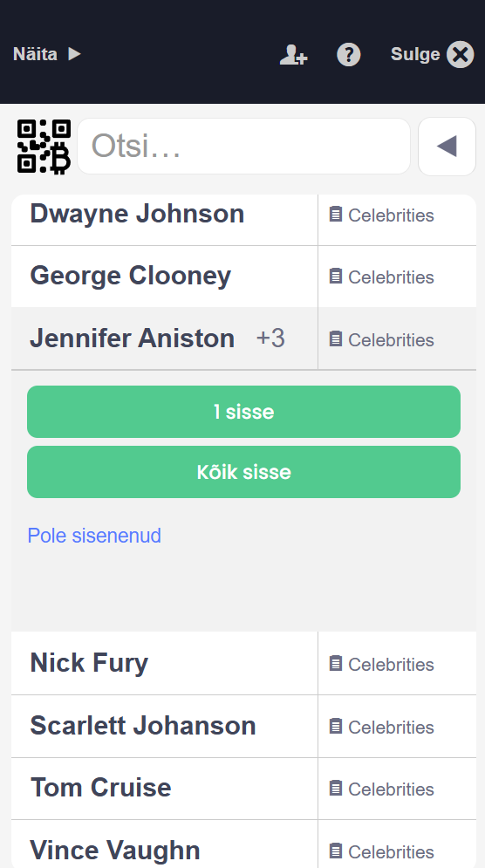Open the help question mark icon
Screen dimensions: 485x868
coord(349,55)
